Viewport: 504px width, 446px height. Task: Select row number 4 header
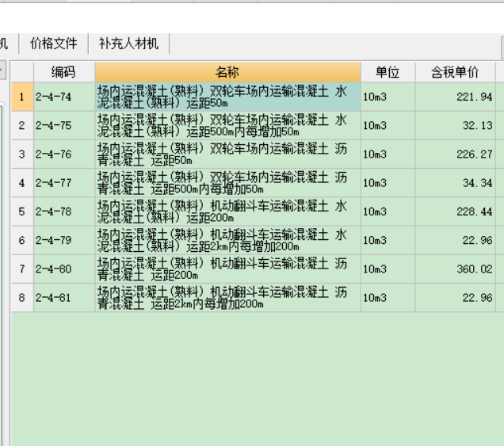click(22, 183)
